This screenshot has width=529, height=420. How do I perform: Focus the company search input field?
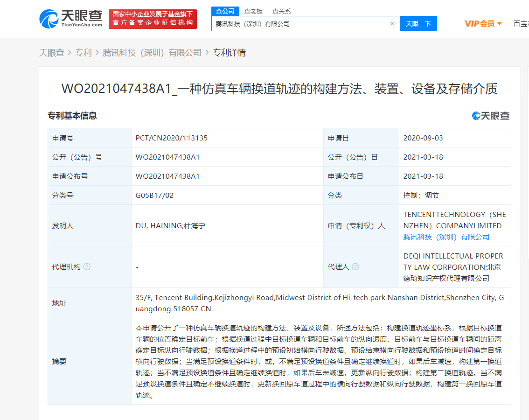[299, 24]
